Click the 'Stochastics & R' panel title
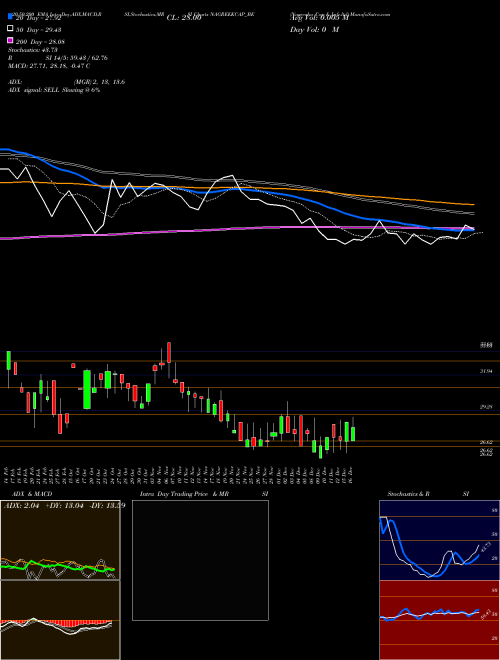The height and width of the screenshot is (660, 500). (x=409, y=494)
